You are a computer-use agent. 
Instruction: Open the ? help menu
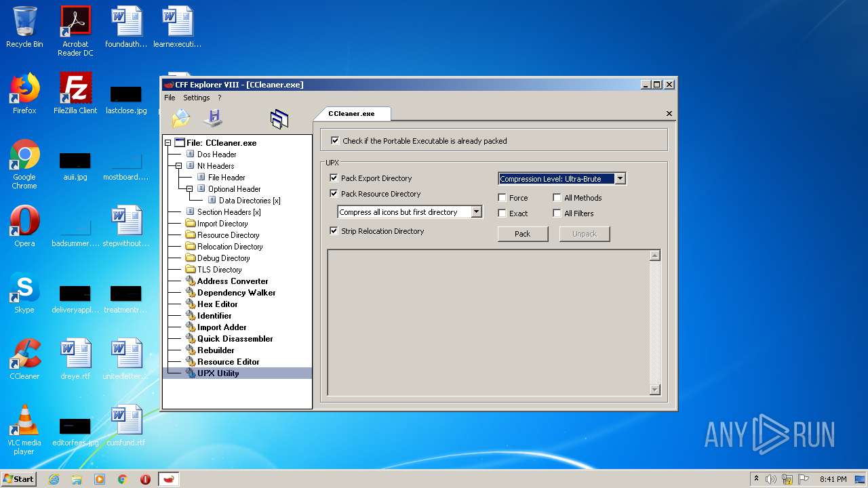tap(219, 98)
